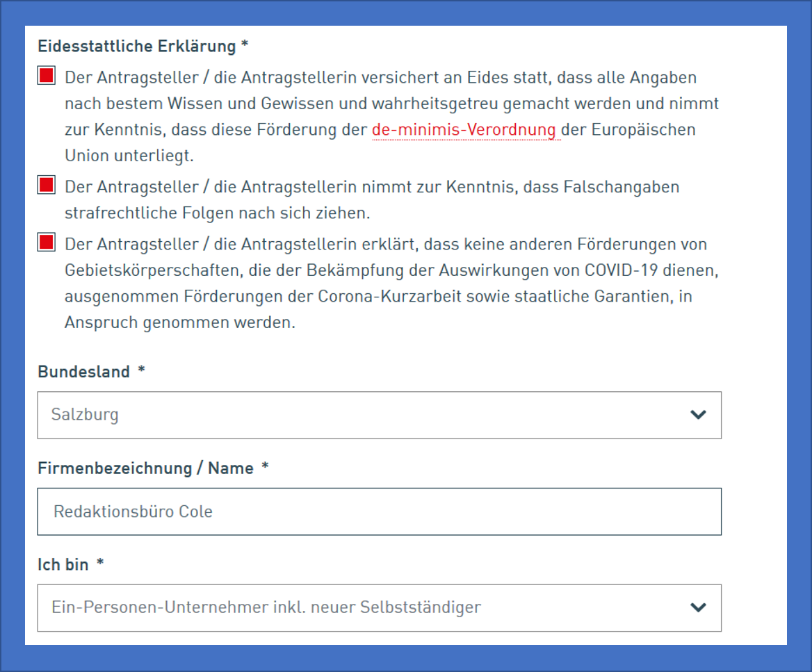Click the Firmenbezeichnung / Name label
Screen dimensions: 812x672
click(x=145, y=468)
